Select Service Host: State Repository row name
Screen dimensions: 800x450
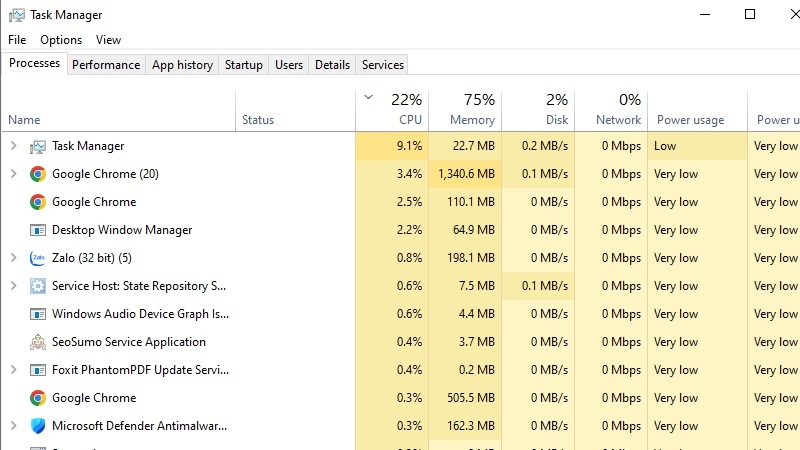pyautogui.click(x=139, y=286)
